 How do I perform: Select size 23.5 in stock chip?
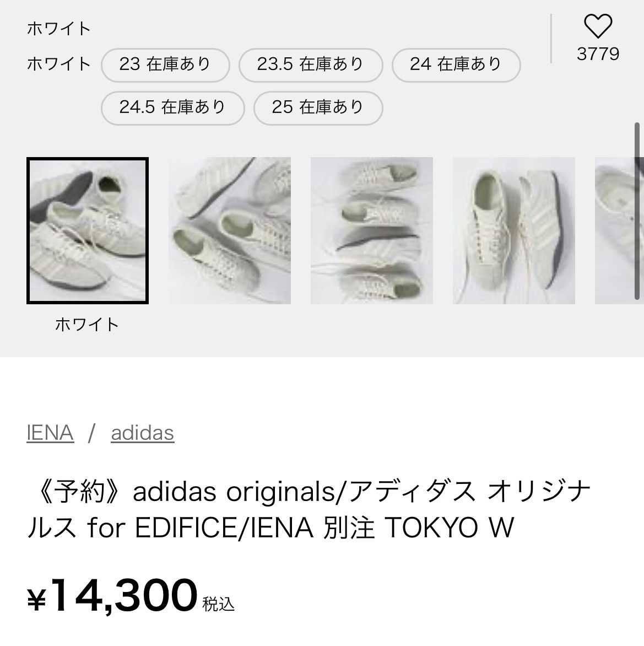pyautogui.click(x=310, y=64)
